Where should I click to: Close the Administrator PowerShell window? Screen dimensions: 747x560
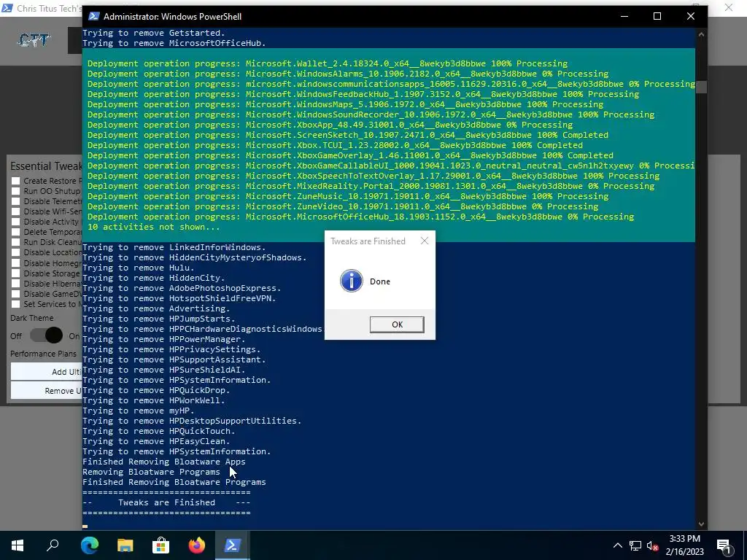point(691,16)
